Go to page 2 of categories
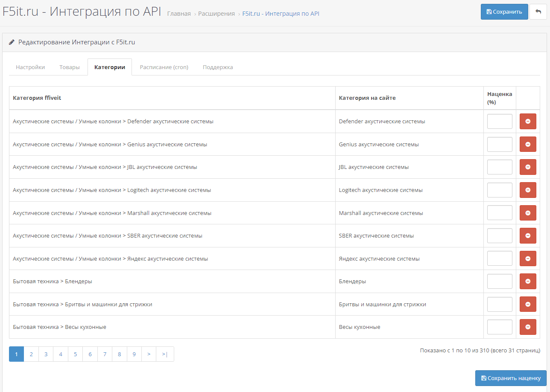550x392 pixels. 31,354
